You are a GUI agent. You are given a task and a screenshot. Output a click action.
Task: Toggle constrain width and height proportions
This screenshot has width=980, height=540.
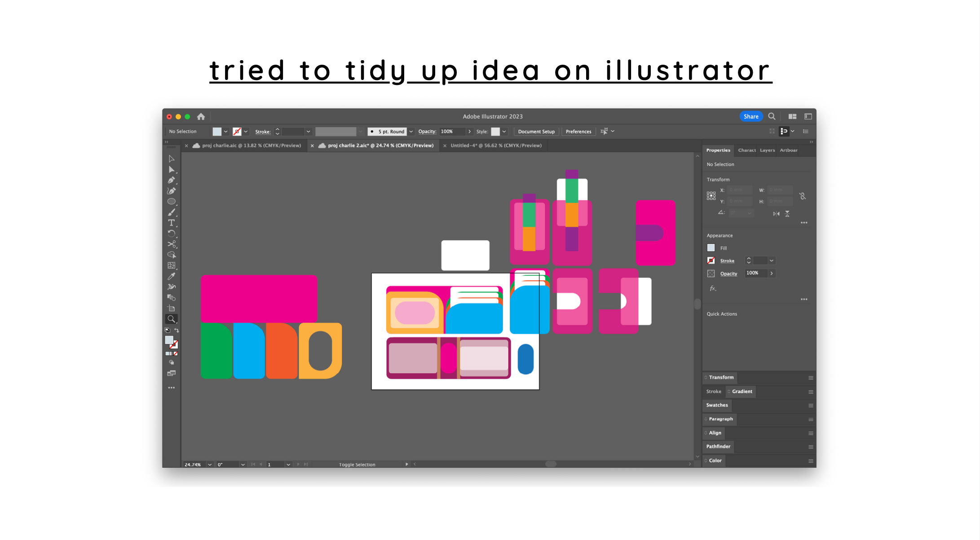(803, 196)
